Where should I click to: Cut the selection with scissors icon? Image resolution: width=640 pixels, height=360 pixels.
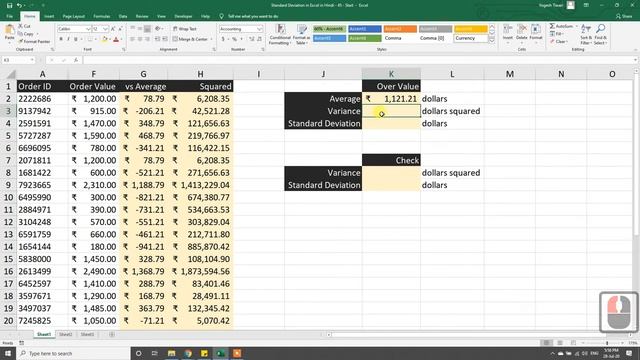[x=24, y=26]
